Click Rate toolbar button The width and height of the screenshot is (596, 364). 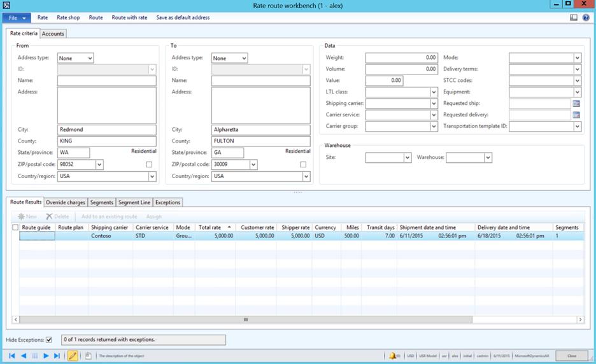pos(43,17)
